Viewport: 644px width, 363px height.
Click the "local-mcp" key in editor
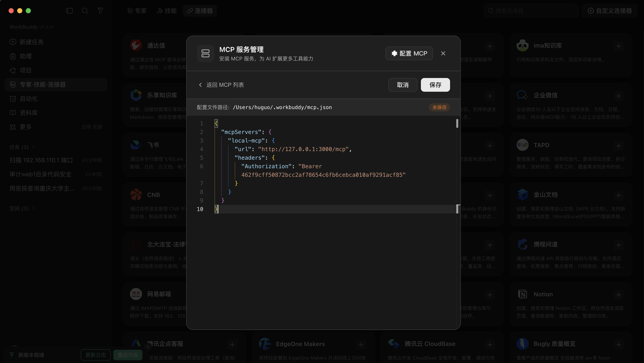point(246,141)
